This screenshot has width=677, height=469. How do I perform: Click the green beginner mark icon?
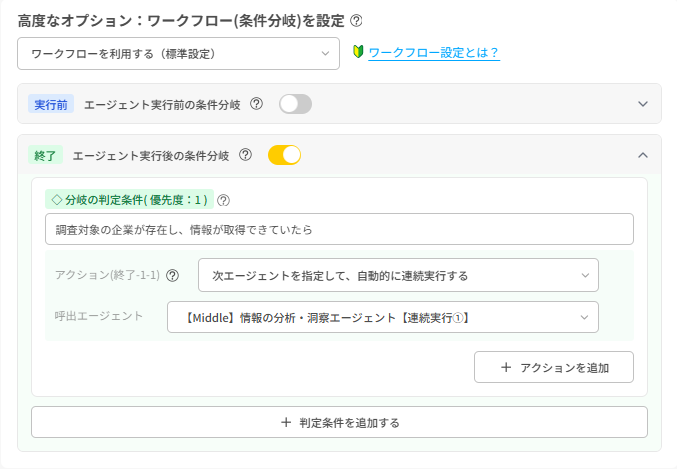coord(358,53)
